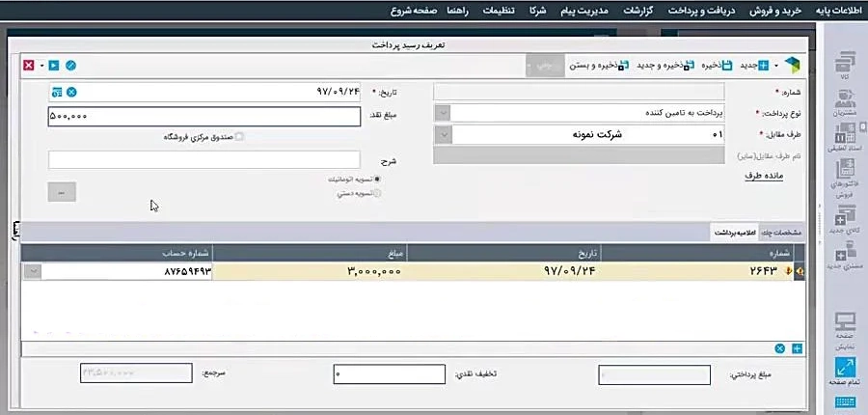
Task: Open the calendar picker in date field
Action: [x=57, y=92]
